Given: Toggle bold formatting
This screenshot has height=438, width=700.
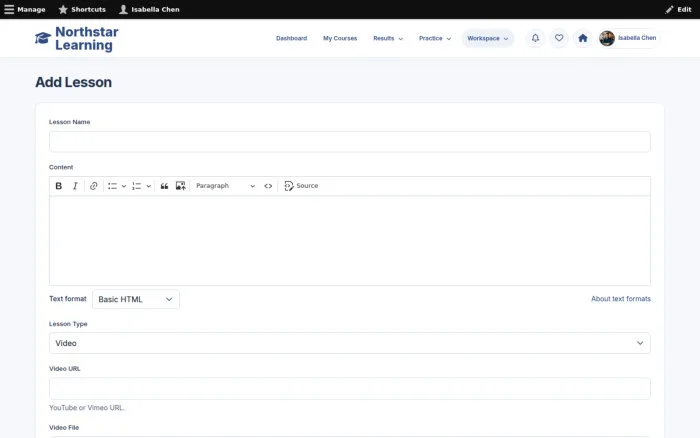Looking at the screenshot, I should click(58, 186).
